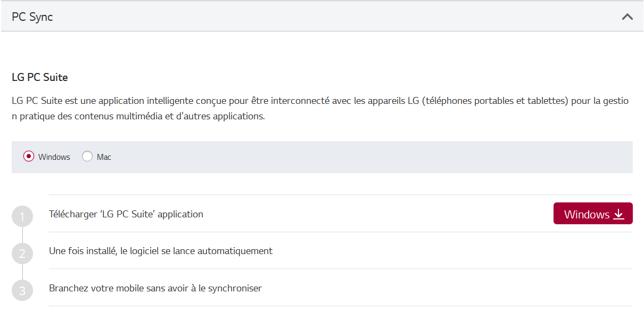This screenshot has width=644, height=326.
Task: Click the download arrow icon on the Windows button
Action: [x=618, y=213]
